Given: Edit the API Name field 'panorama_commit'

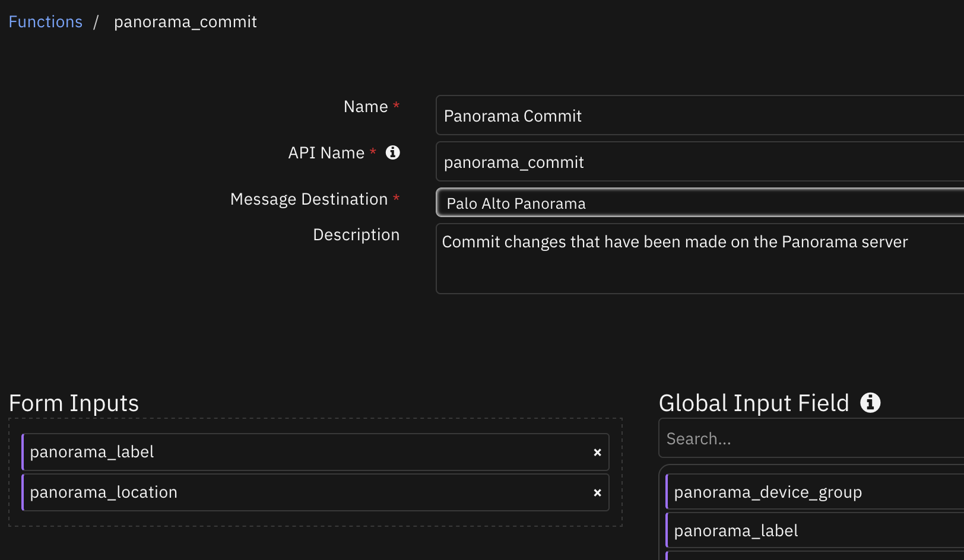Looking at the screenshot, I should pyautogui.click(x=700, y=161).
